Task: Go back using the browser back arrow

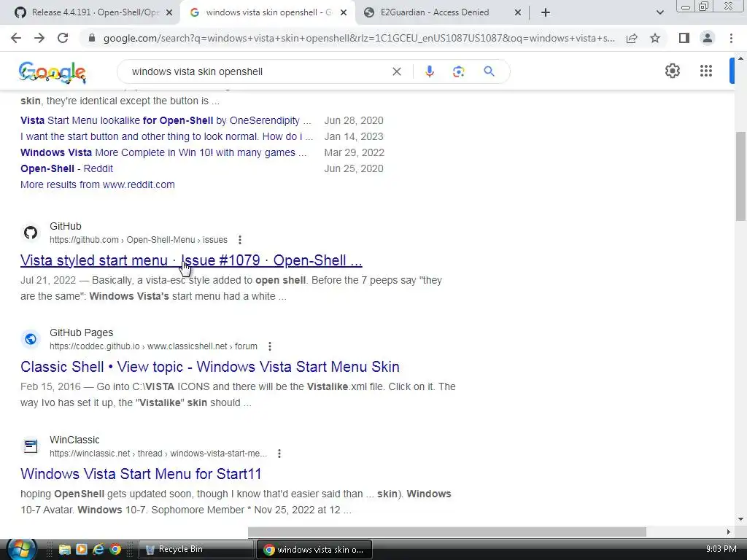Action: 16,38
